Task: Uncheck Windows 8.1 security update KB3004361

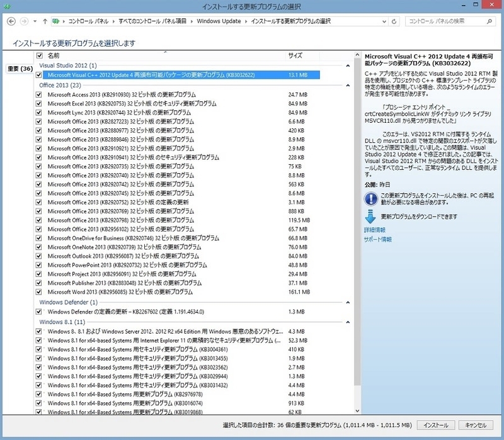Action: 39,349
